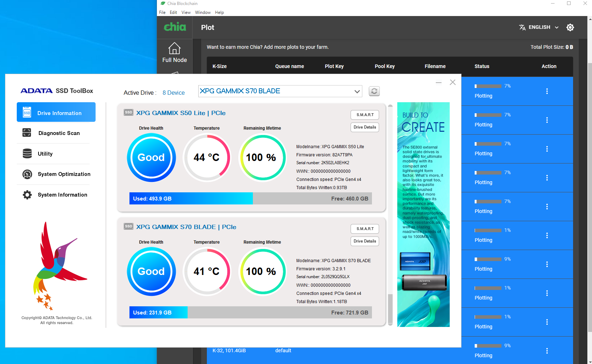592x364 pixels.
Task: Click the Total Bytes Written:1.18TB line
Action: pos(322,302)
